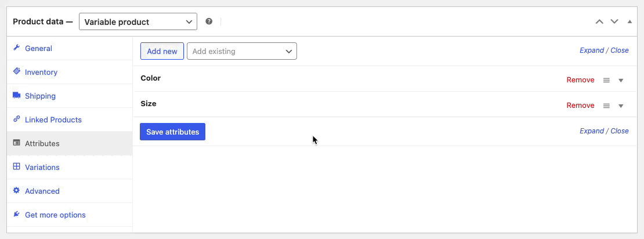The width and height of the screenshot is (644, 239).
Task: Click the wrench icon beside General
Action: pyautogui.click(x=16, y=48)
